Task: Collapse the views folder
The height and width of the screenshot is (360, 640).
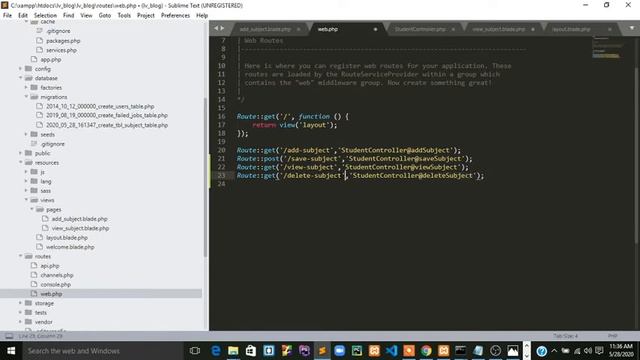Action: point(26,200)
